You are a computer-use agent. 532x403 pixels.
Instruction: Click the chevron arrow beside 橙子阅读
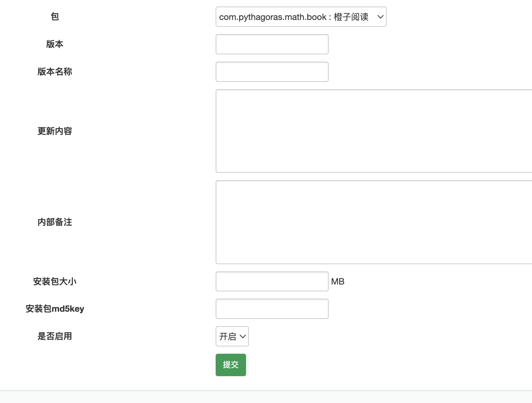380,17
